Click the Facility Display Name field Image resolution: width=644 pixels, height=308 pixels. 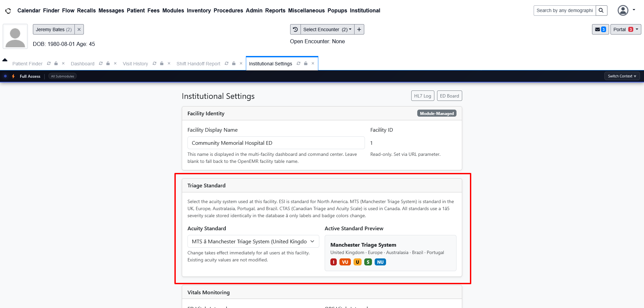[x=276, y=143]
